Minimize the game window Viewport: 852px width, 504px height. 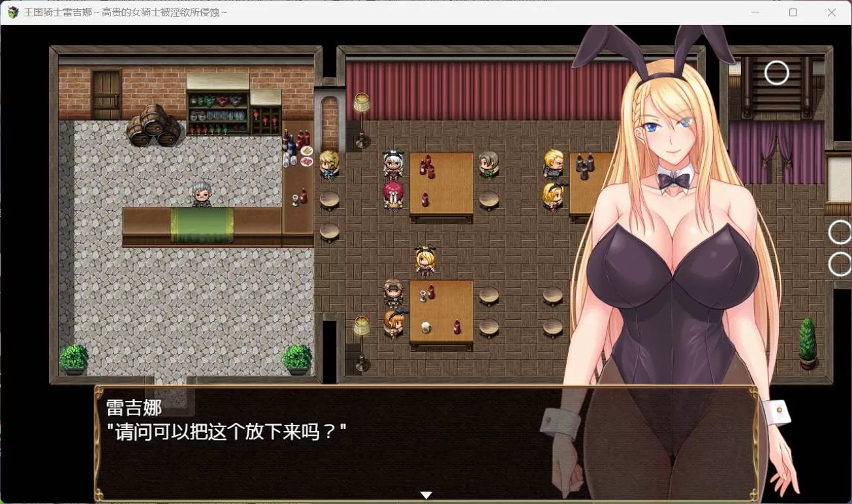click(755, 12)
